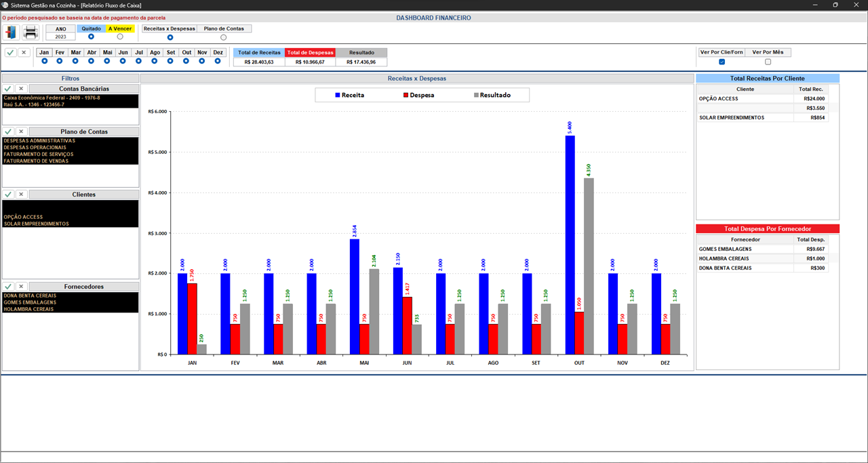The height and width of the screenshot is (463, 868).
Task: Select FATURAMENTO DE VENDAS in the filter list
Action: coord(71,161)
